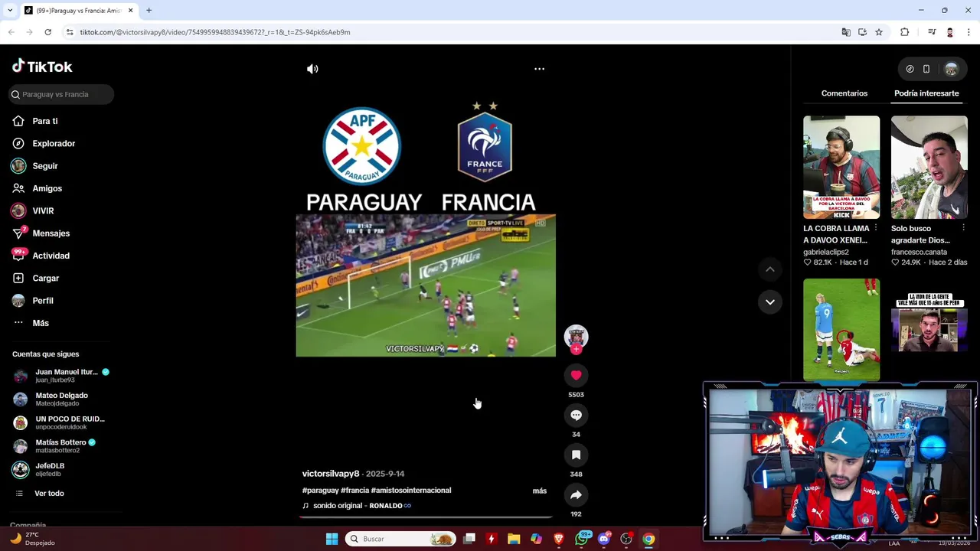Like the video with heart icon
This screenshot has width=980, height=551.
tap(576, 375)
